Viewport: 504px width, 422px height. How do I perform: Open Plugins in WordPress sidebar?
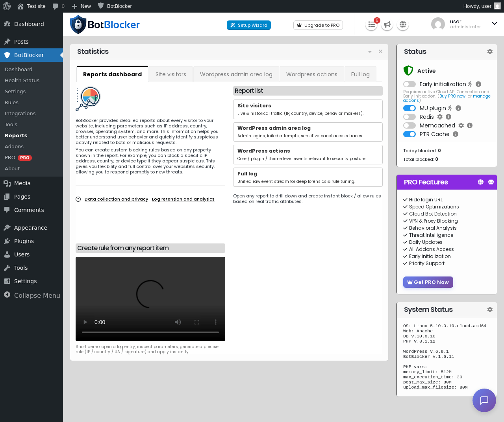(x=24, y=241)
